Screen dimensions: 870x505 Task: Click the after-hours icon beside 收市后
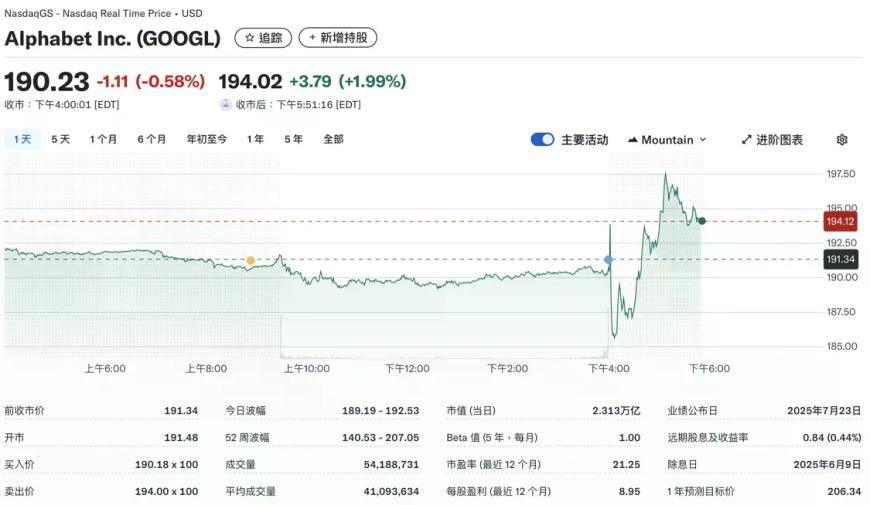tap(225, 104)
